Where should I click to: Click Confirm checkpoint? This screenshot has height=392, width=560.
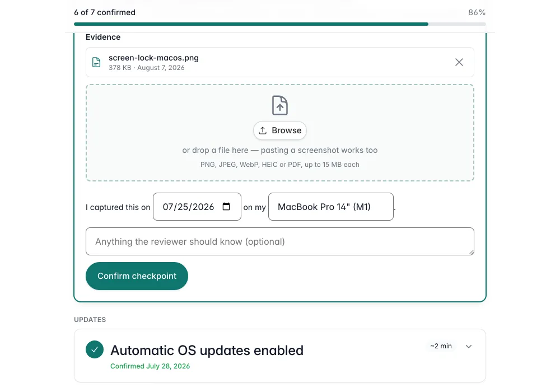[137, 276]
